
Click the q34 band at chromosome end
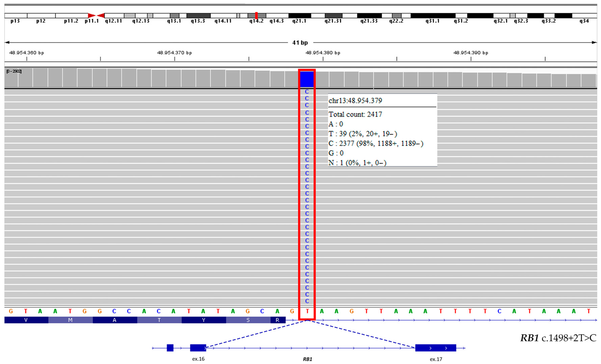(x=584, y=16)
